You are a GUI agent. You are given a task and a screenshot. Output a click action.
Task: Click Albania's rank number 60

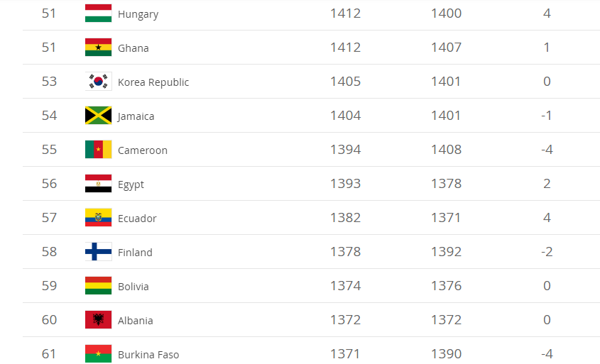coord(49,320)
